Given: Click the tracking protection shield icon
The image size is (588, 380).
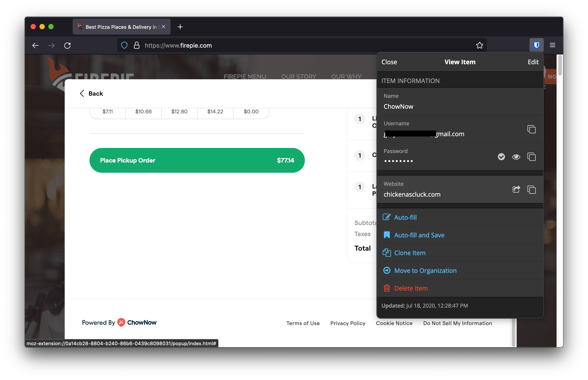Looking at the screenshot, I should pyautogui.click(x=124, y=45).
